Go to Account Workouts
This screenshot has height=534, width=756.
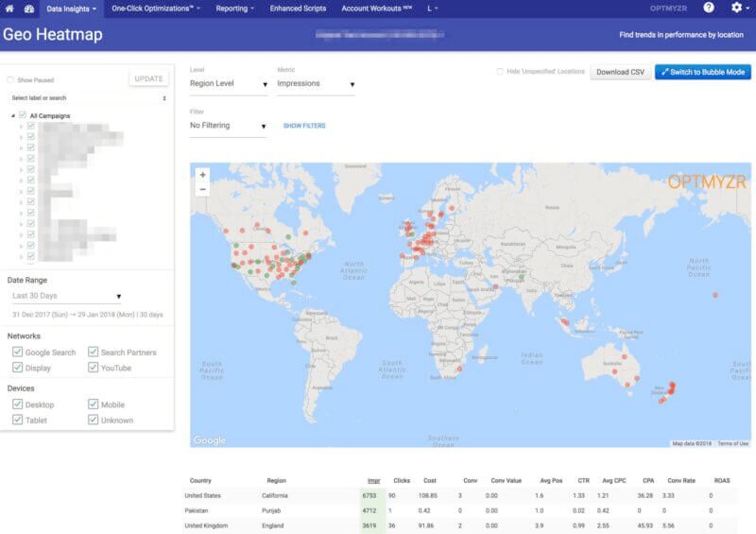pos(376,9)
